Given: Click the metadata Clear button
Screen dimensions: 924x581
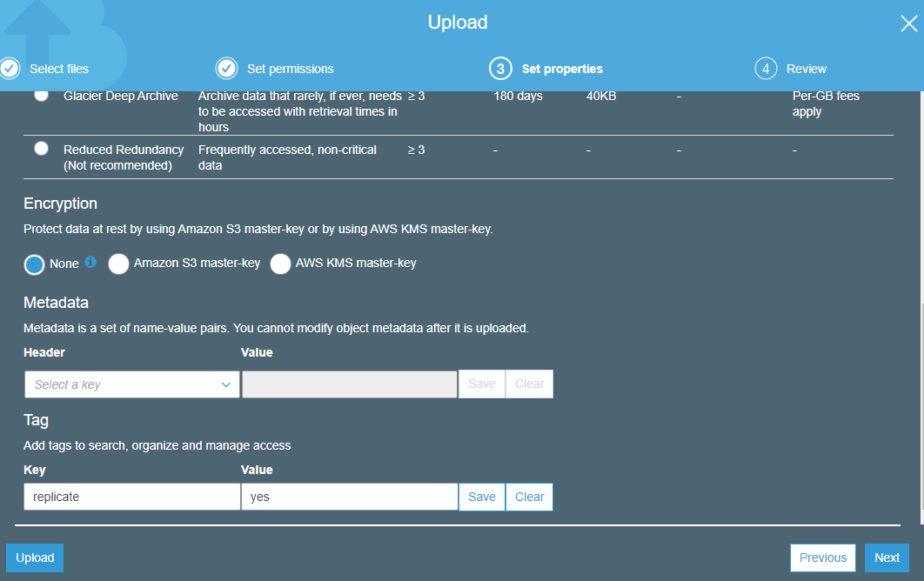Looking at the screenshot, I should [529, 384].
